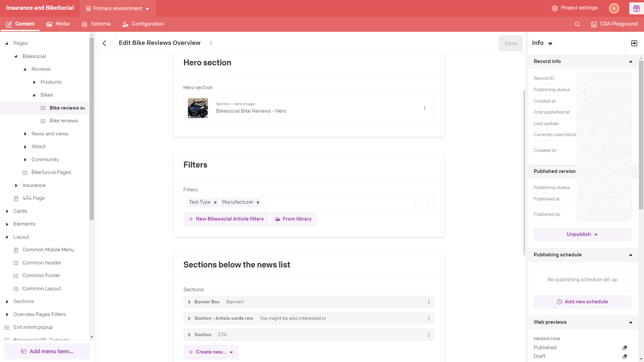Remove the Manufacturer filter tag

coord(258,202)
